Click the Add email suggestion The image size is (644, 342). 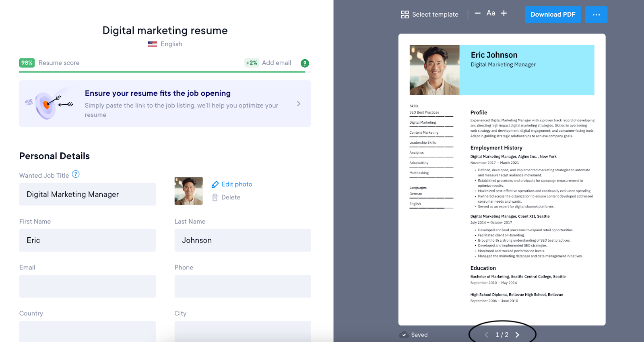[276, 63]
